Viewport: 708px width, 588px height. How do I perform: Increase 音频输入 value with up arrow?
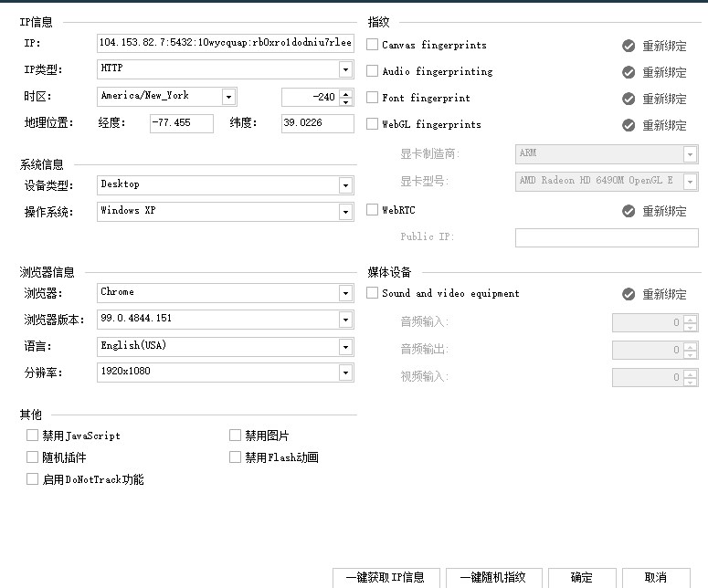690,319
